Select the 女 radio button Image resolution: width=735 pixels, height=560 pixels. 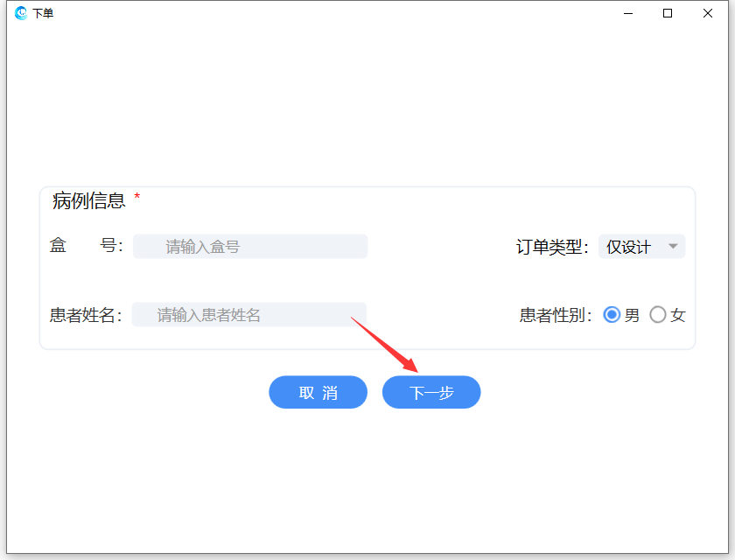point(658,315)
